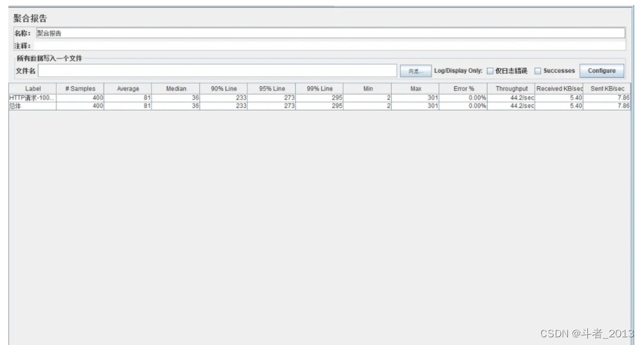Click 273 value in 总体 row
Viewport: 644px width, 345px height.
(289, 106)
